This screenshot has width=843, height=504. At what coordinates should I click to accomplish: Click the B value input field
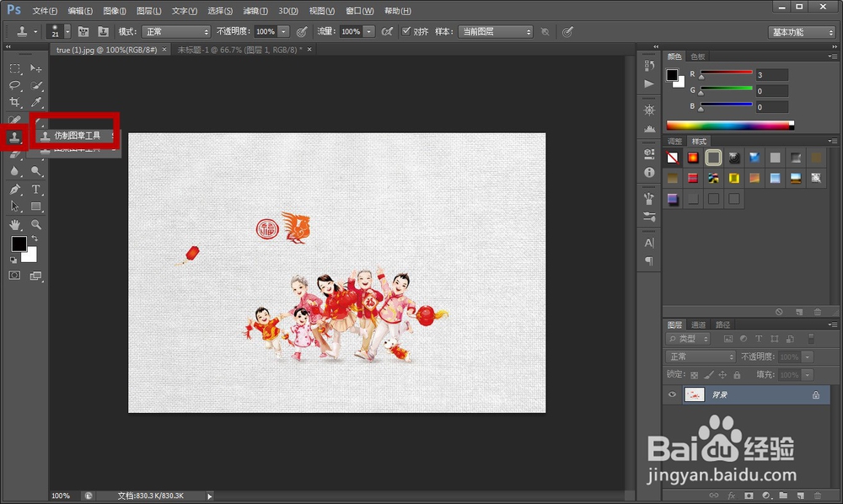(771, 107)
